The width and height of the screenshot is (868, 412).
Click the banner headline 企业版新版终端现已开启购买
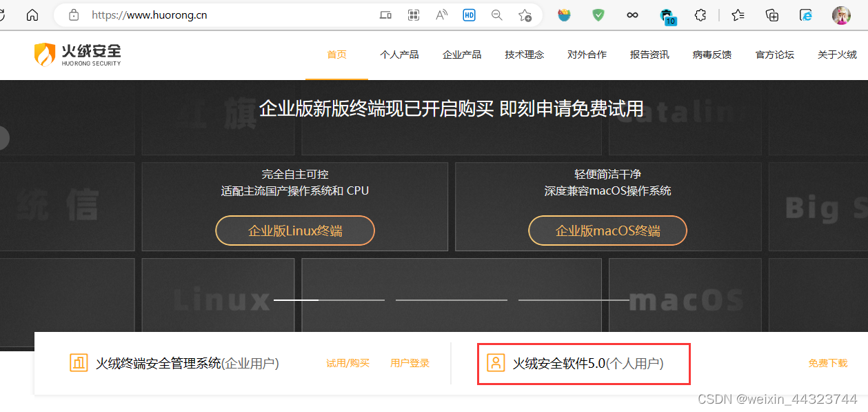coord(376,108)
